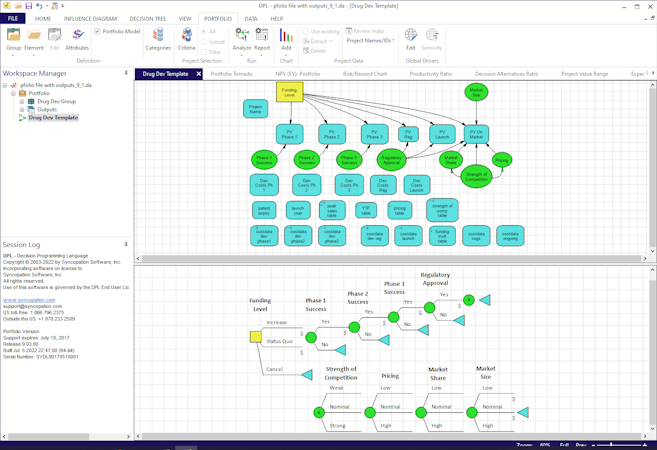Screen dimensions: 657x450
Task: Select the patent expiry node
Action: pos(264,210)
